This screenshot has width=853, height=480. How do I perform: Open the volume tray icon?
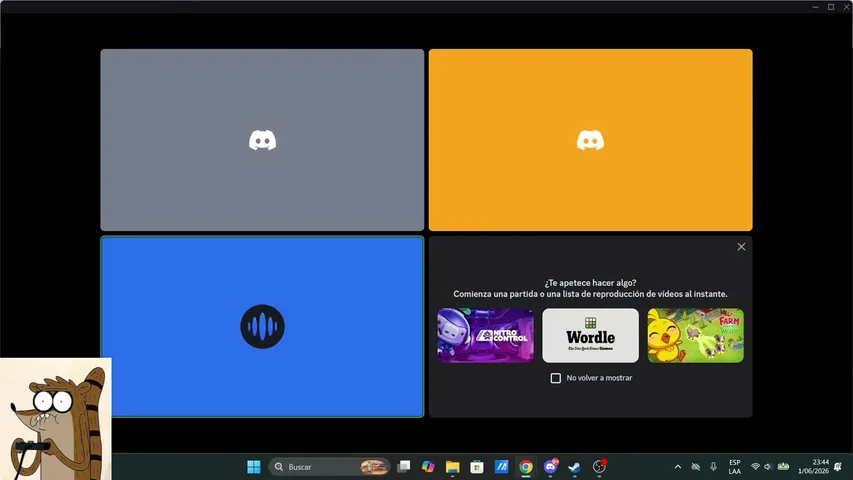(x=768, y=466)
